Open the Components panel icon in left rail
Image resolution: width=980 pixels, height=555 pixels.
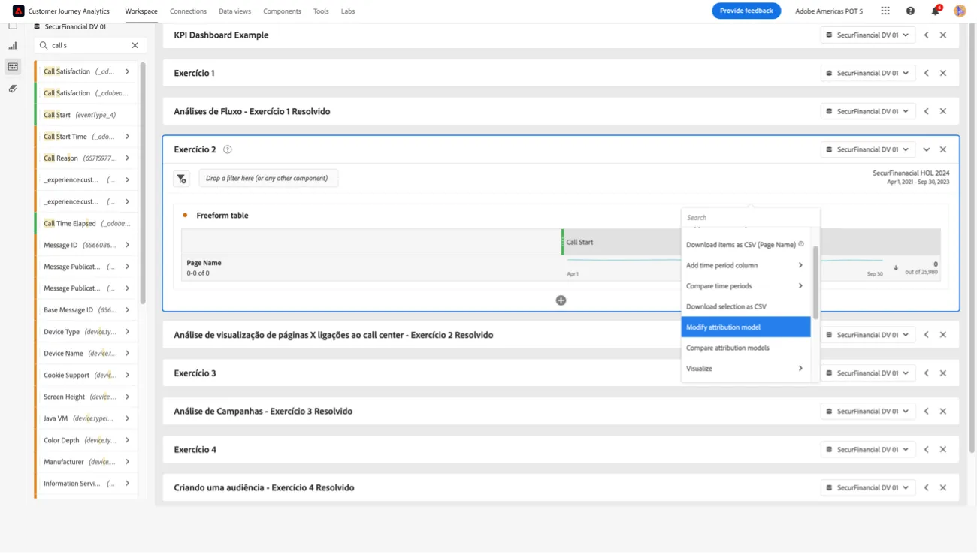click(x=13, y=67)
